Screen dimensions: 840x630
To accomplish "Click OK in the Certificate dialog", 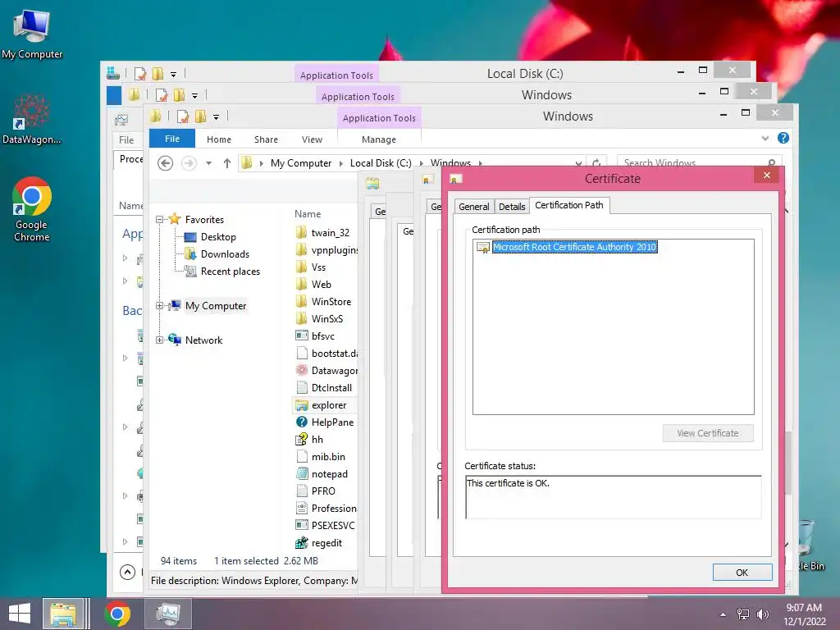I will tap(742, 572).
